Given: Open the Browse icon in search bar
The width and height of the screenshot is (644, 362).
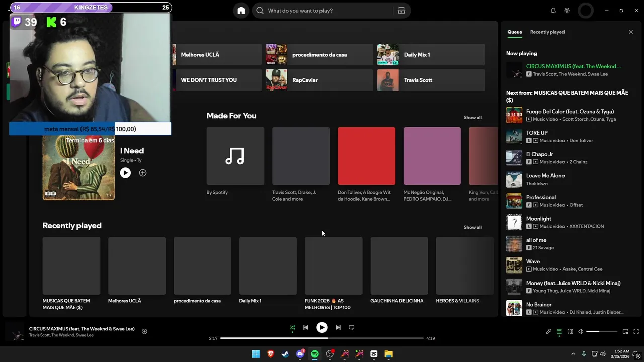Looking at the screenshot, I should [401, 11].
